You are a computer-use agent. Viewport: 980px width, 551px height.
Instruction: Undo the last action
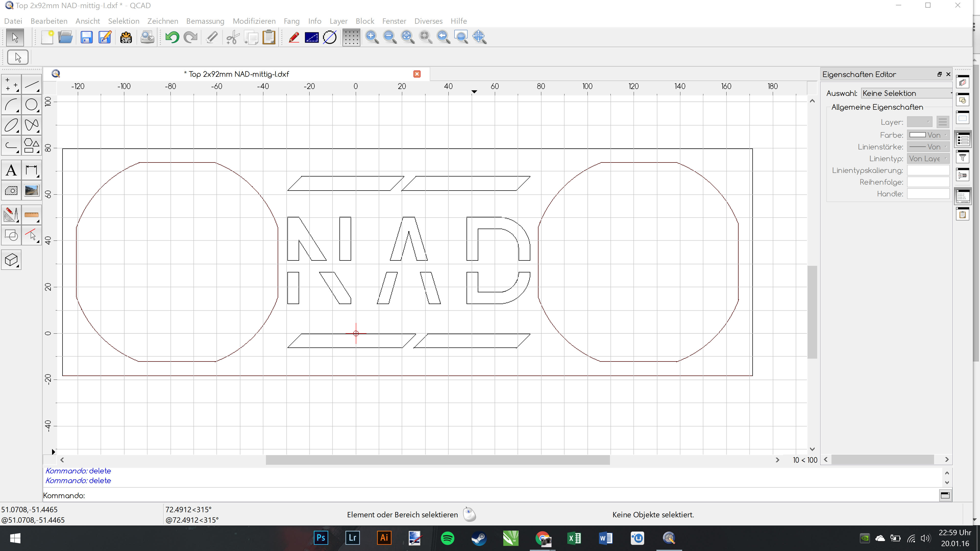pos(172,37)
